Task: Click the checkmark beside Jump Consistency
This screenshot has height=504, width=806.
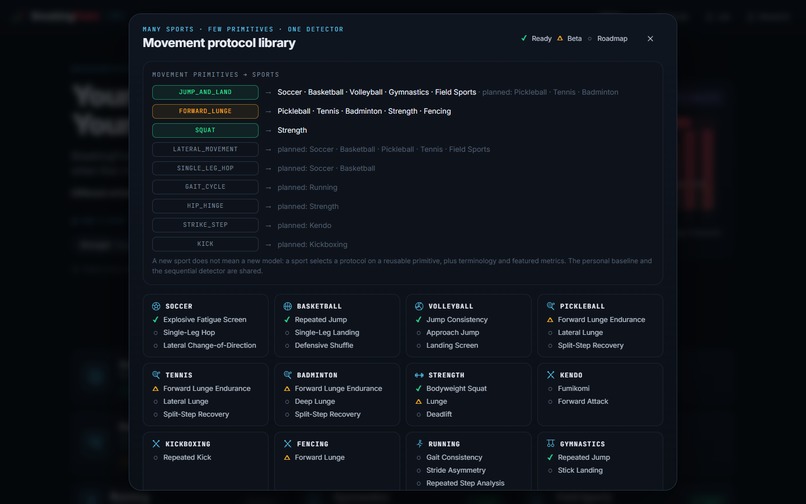Action: click(418, 319)
